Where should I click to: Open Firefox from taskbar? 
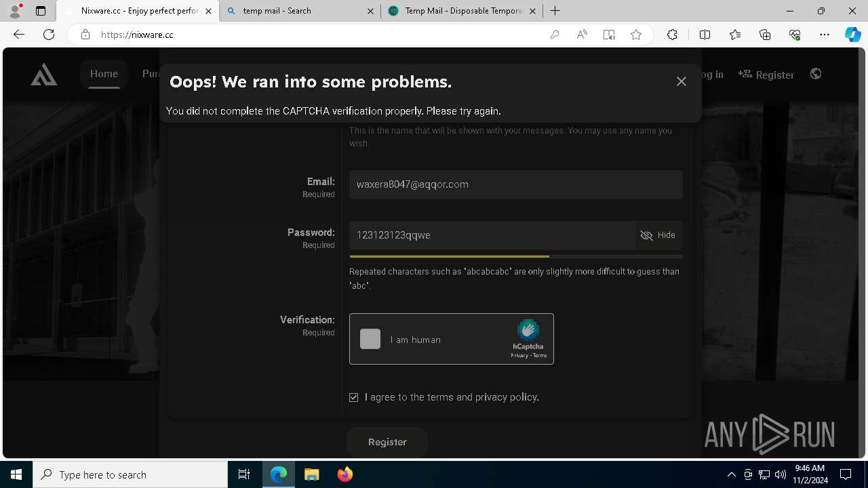click(x=344, y=474)
